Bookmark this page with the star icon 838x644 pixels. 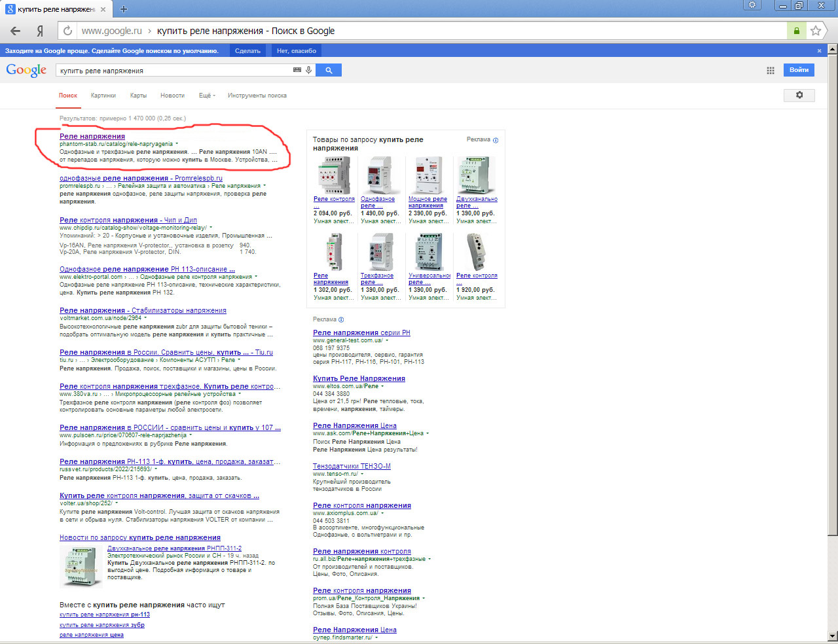point(816,31)
